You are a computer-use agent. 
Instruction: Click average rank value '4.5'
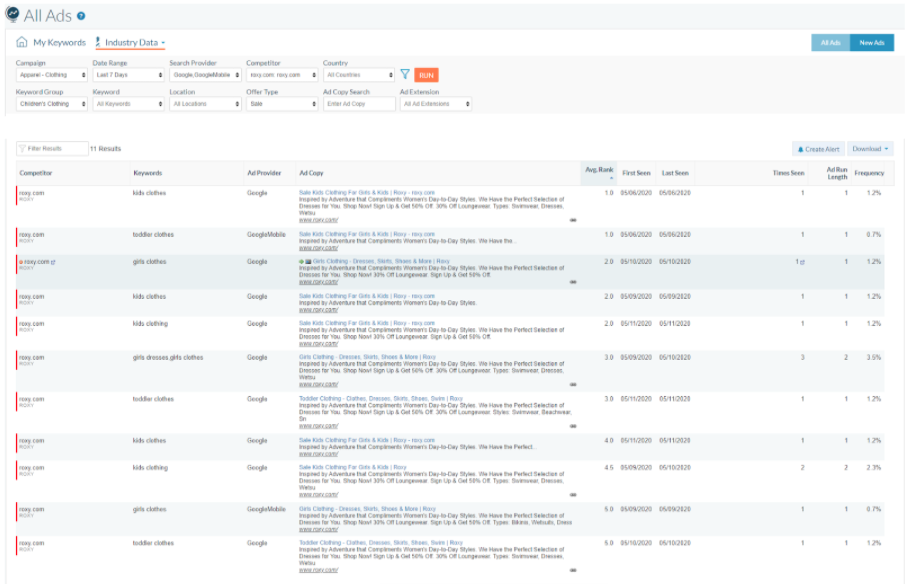[x=609, y=468]
